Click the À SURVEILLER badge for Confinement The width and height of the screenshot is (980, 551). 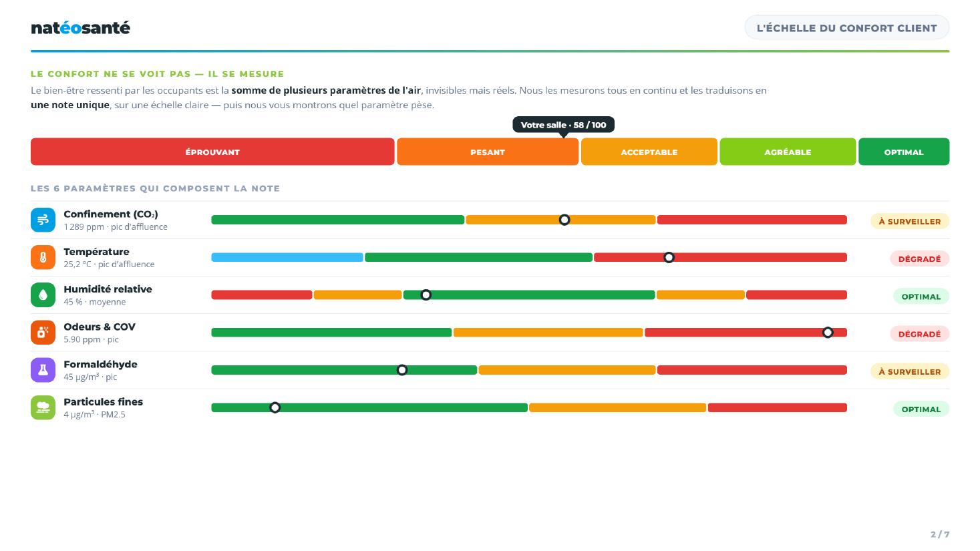coord(909,221)
